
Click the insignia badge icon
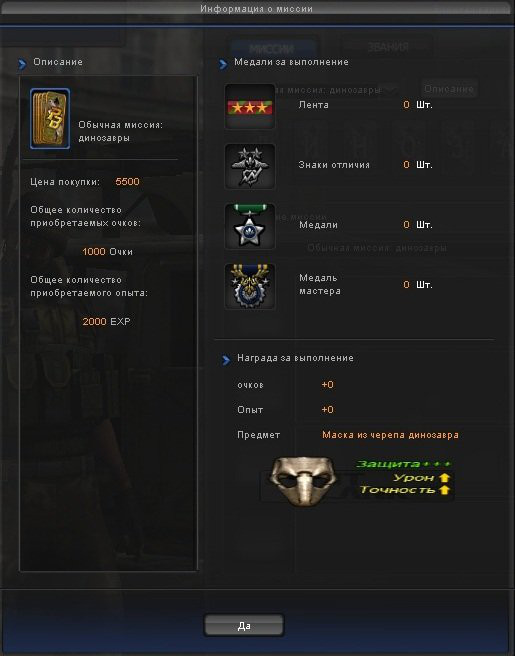pyautogui.click(x=250, y=167)
